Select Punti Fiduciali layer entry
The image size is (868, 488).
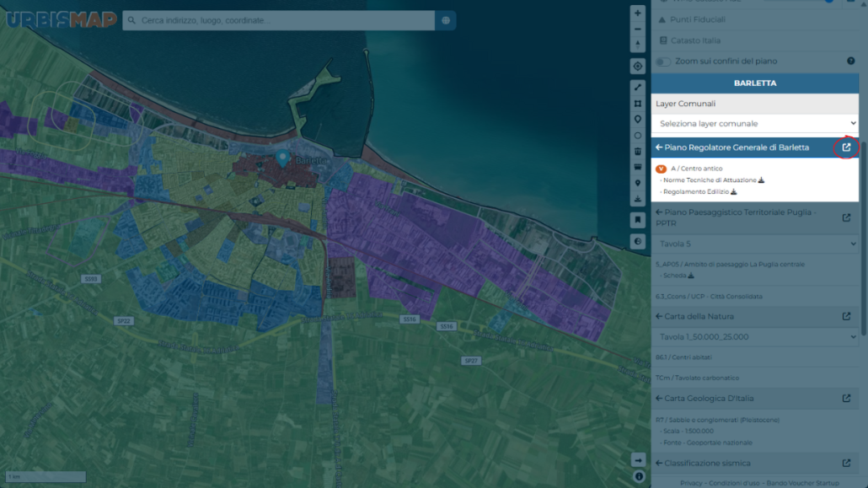click(x=698, y=19)
